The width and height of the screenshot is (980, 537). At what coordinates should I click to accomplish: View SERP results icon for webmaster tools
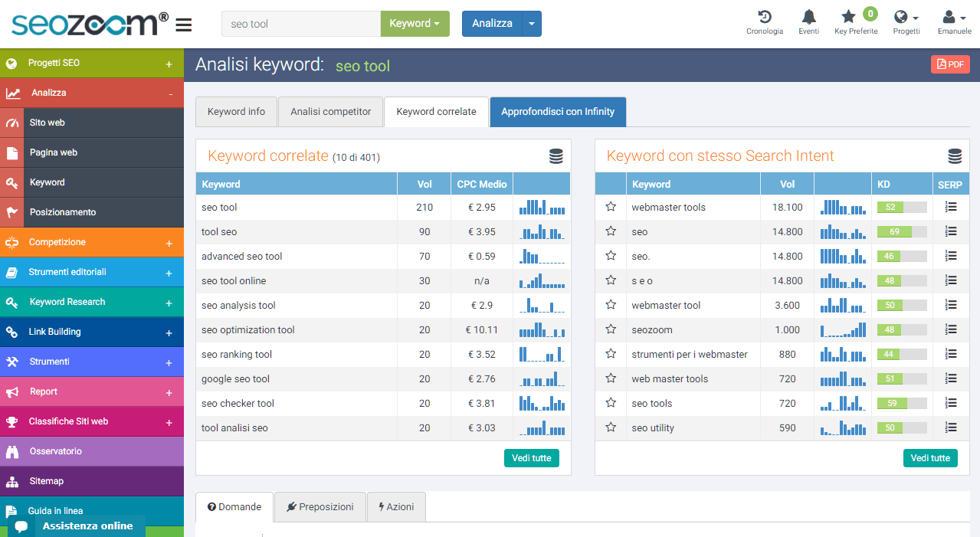[x=950, y=207]
